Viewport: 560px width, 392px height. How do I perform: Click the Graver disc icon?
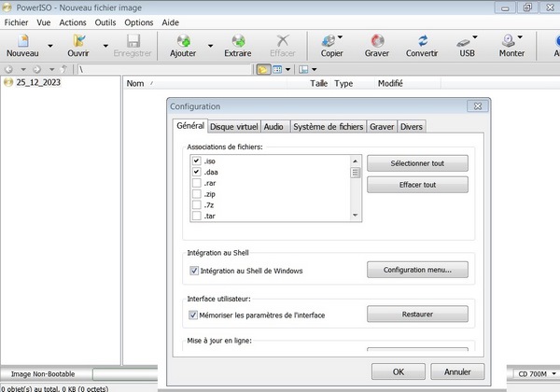(x=377, y=41)
